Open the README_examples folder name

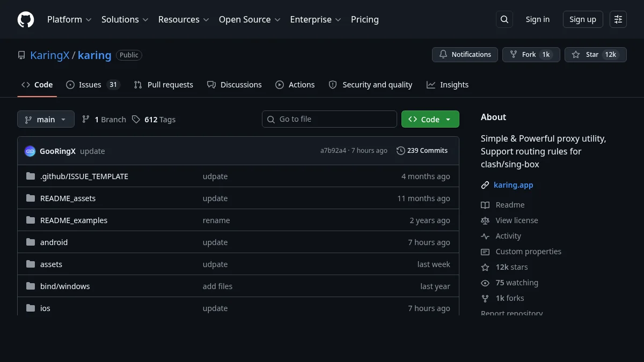tap(74, 220)
